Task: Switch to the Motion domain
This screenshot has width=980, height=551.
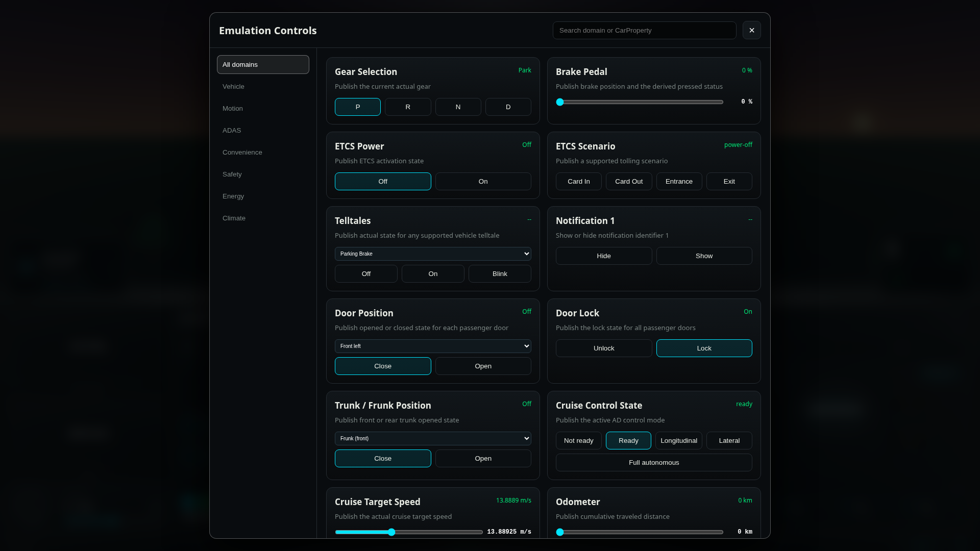Action: pos(263,108)
